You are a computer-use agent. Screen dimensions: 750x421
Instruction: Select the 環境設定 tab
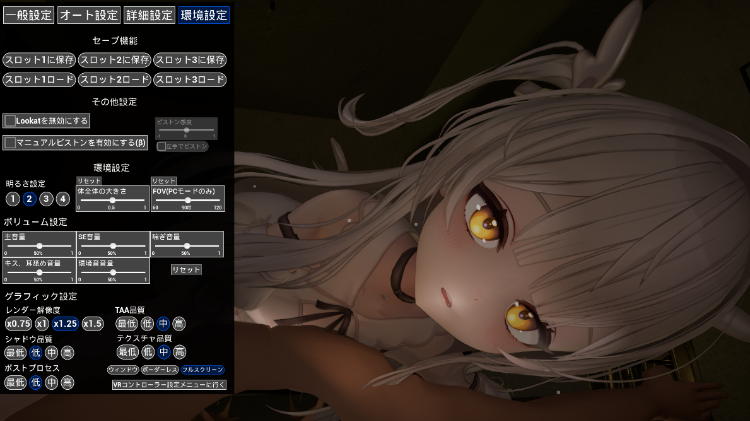[204, 15]
